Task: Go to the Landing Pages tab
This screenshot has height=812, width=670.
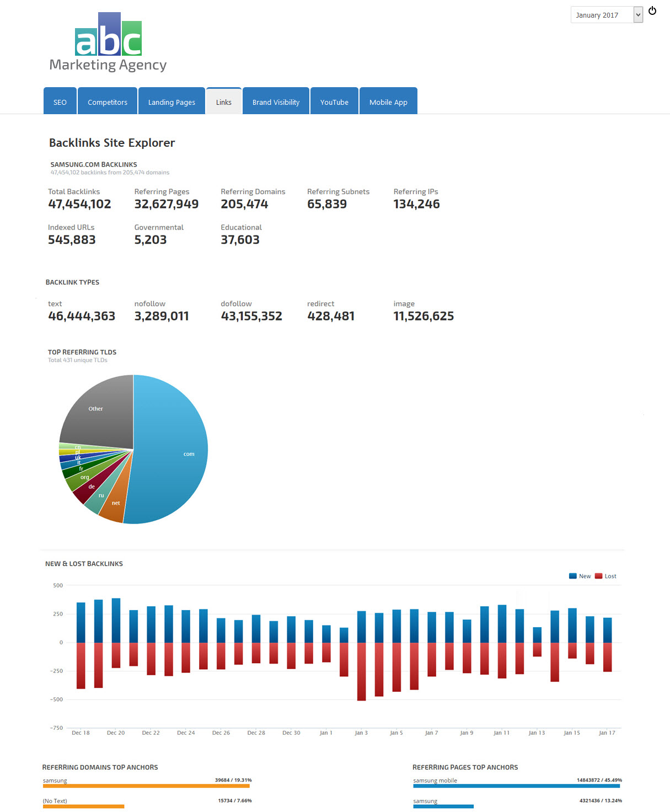Action: pyautogui.click(x=171, y=102)
